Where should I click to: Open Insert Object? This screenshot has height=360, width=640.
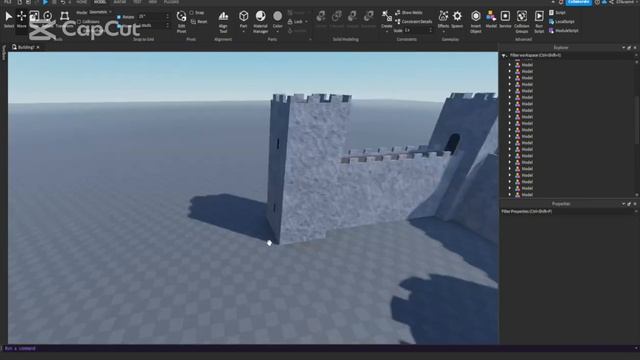click(x=476, y=22)
